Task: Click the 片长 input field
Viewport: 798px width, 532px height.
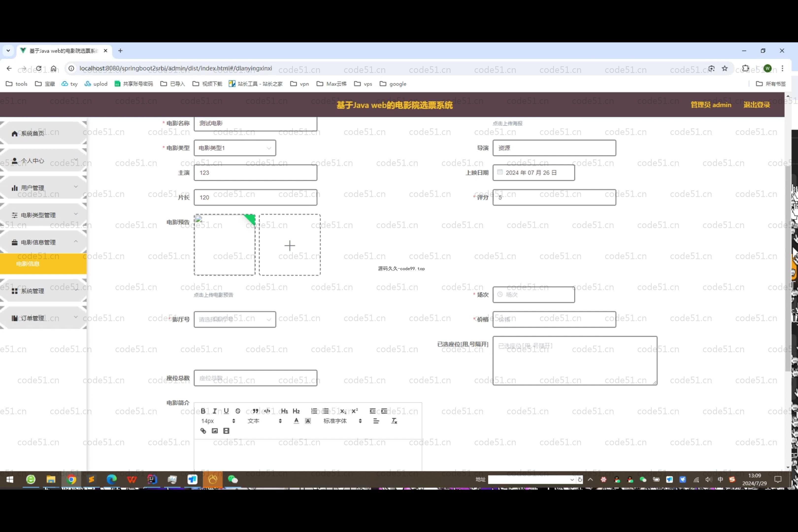Action: [255, 198]
